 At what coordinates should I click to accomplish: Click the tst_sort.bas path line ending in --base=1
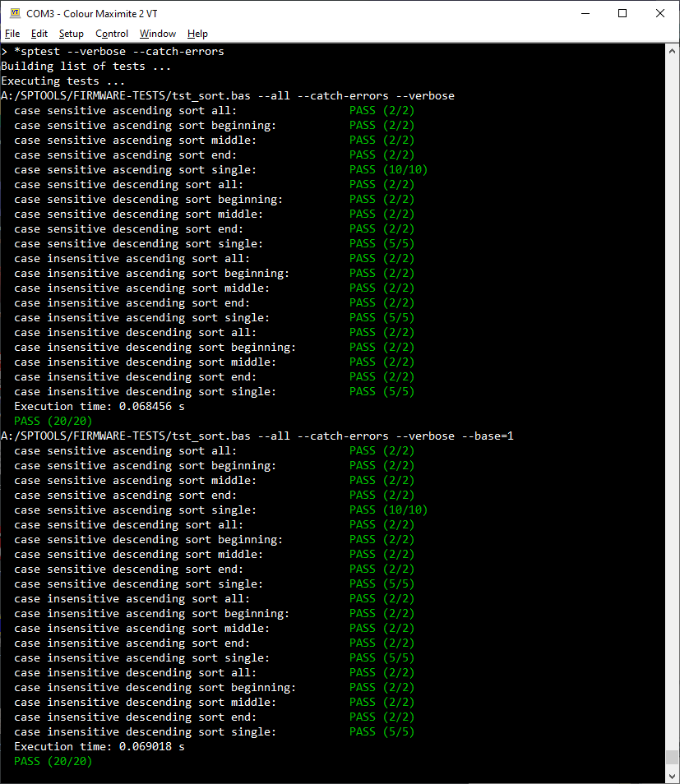click(x=257, y=436)
